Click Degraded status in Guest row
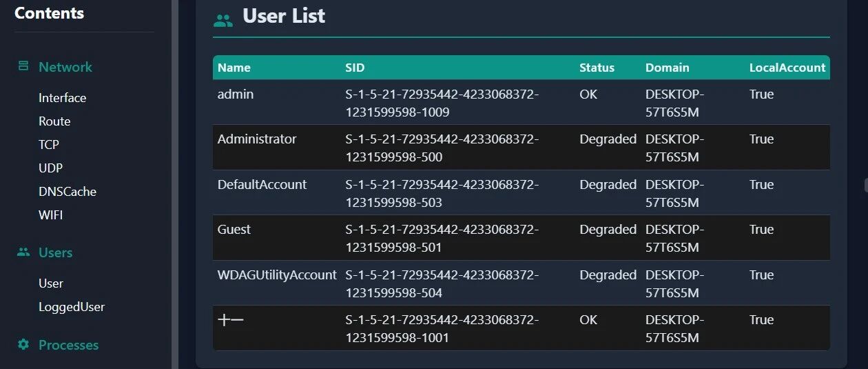 click(x=608, y=230)
